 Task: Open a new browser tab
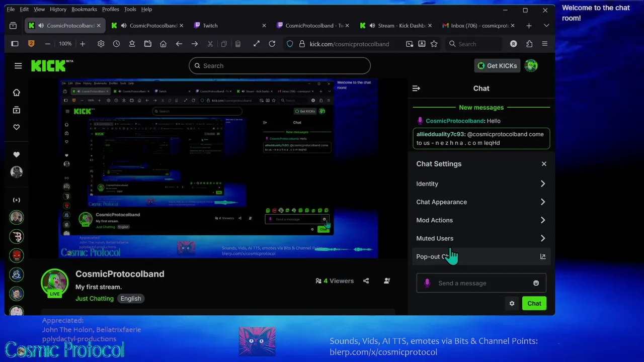529,26
